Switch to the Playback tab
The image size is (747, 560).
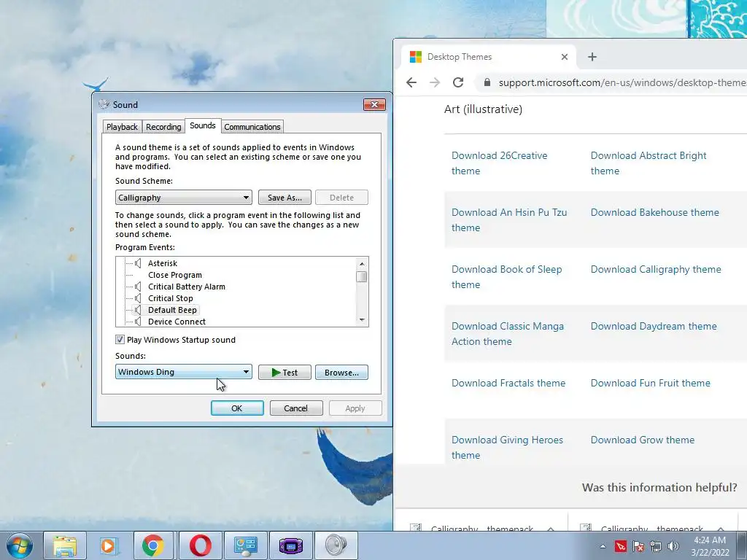coord(122,127)
